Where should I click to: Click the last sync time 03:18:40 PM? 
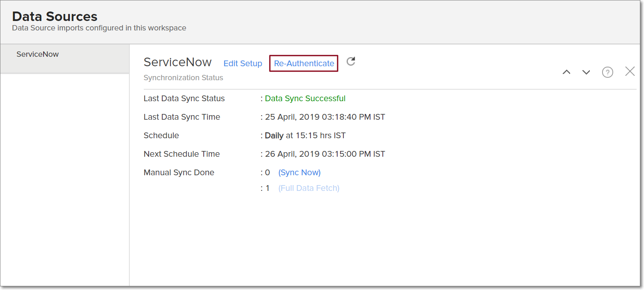tap(325, 117)
